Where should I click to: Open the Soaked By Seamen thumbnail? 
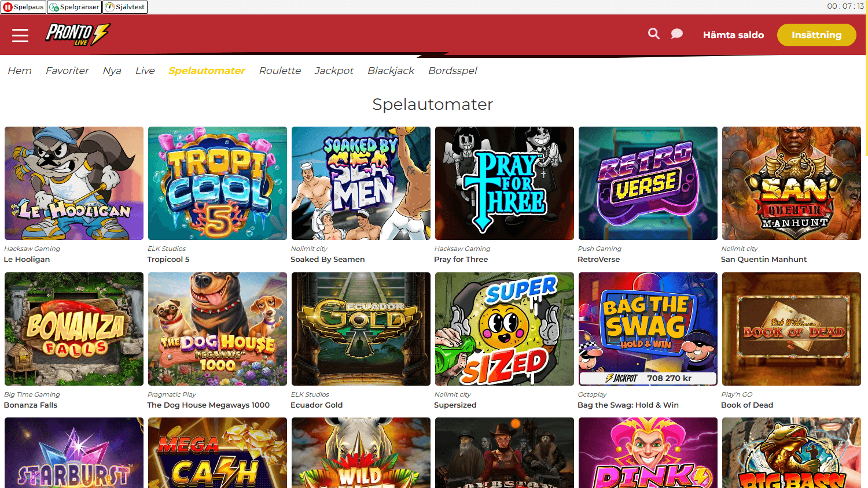click(x=361, y=183)
